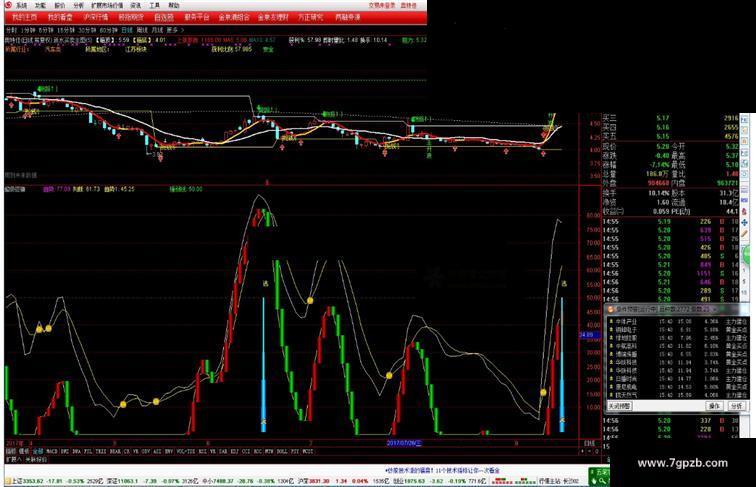This screenshot has width=756, height=487.
Task: Select the BOLL indicator tab
Action: (x=282, y=452)
